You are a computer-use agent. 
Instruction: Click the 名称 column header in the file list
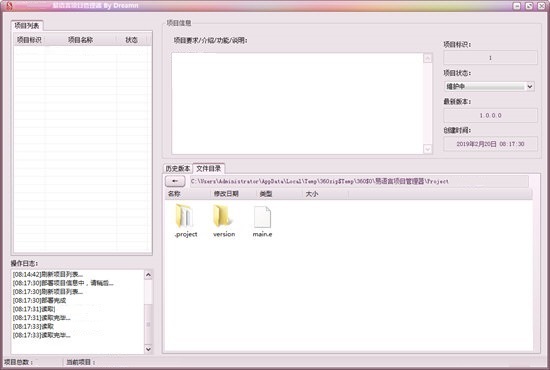(x=188, y=194)
